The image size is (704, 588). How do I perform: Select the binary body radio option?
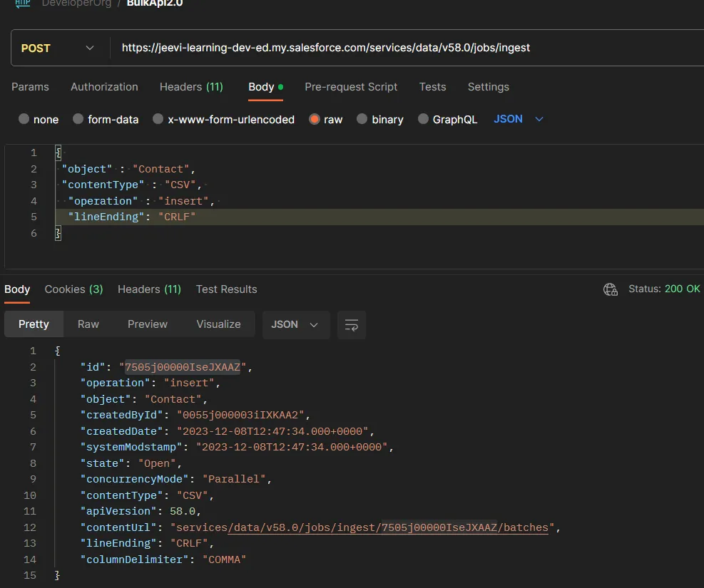(x=362, y=119)
